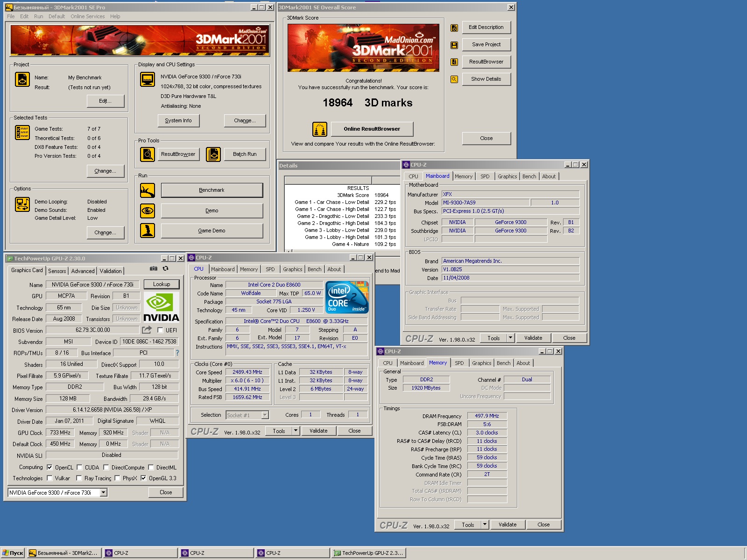Image resolution: width=747 pixels, height=560 pixels.
Task: Toggle the Vulkan checkbox
Action: (x=49, y=478)
